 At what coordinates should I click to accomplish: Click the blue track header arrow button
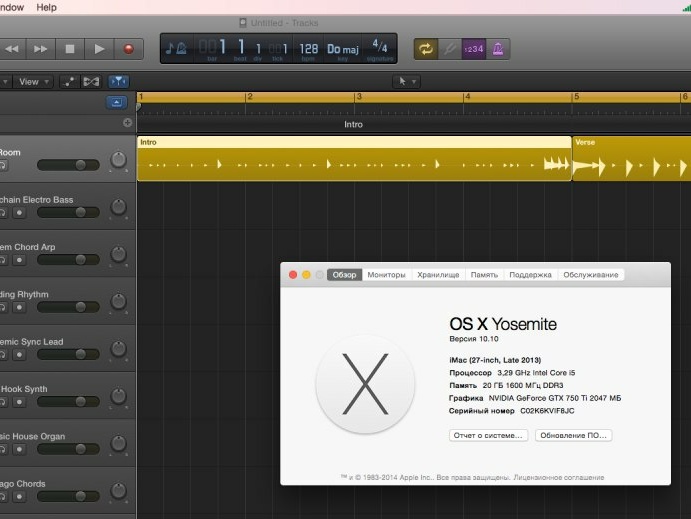click(x=116, y=102)
